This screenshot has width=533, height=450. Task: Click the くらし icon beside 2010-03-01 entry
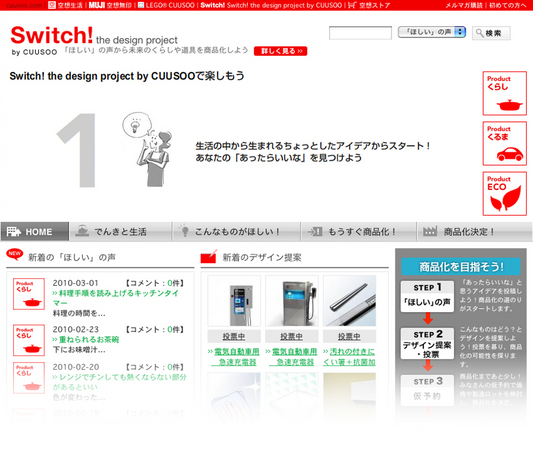click(x=29, y=294)
